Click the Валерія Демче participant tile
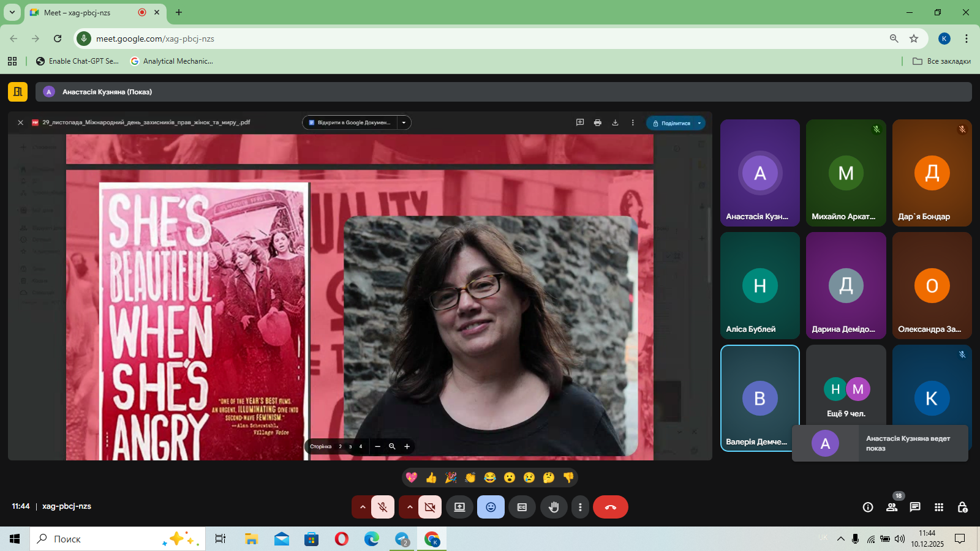The width and height of the screenshot is (980, 551). [759, 398]
